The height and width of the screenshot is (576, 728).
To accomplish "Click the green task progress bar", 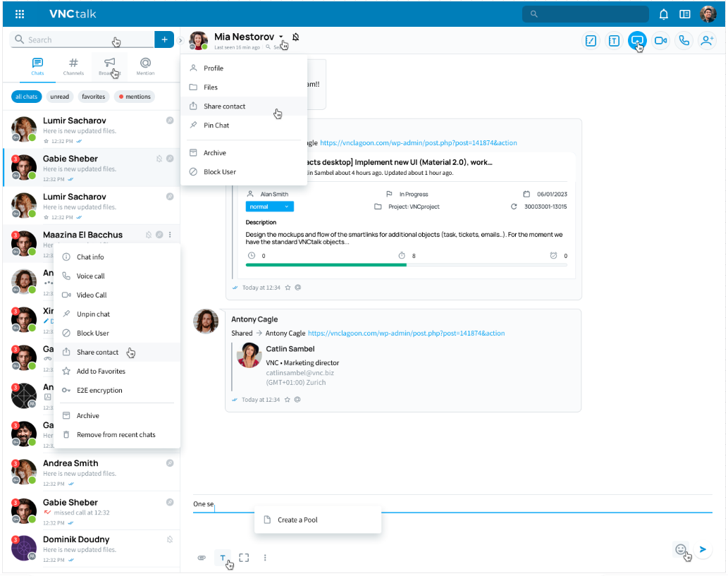I will click(326, 265).
